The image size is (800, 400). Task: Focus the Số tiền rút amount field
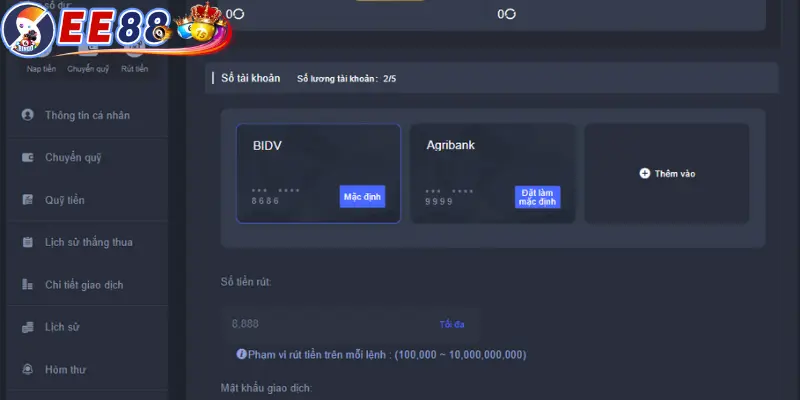tap(351, 324)
